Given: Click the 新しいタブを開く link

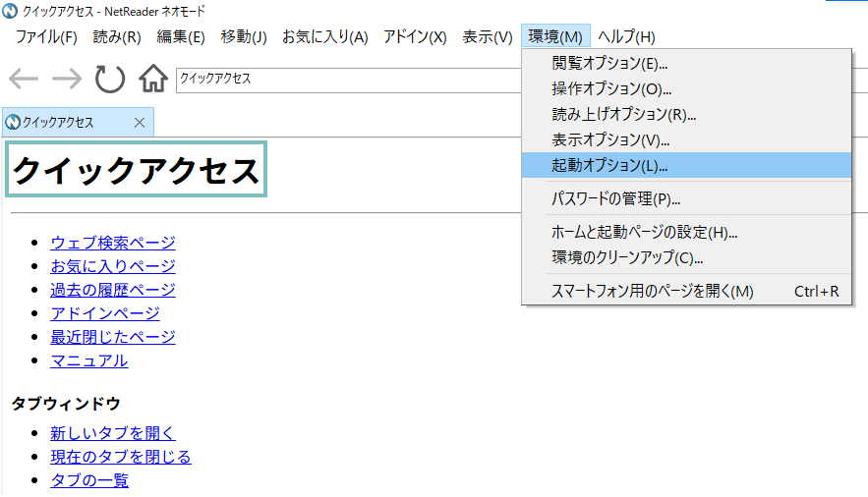Looking at the screenshot, I should [x=113, y=433].
